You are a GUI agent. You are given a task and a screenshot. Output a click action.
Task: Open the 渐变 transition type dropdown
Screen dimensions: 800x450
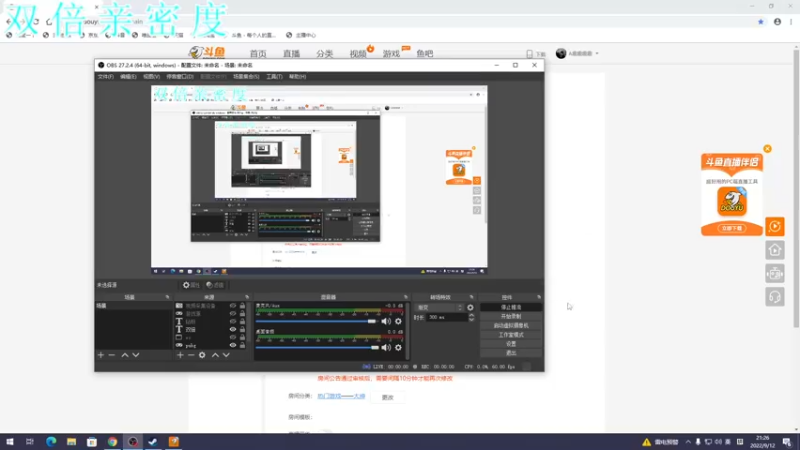[x=439, y=308]
